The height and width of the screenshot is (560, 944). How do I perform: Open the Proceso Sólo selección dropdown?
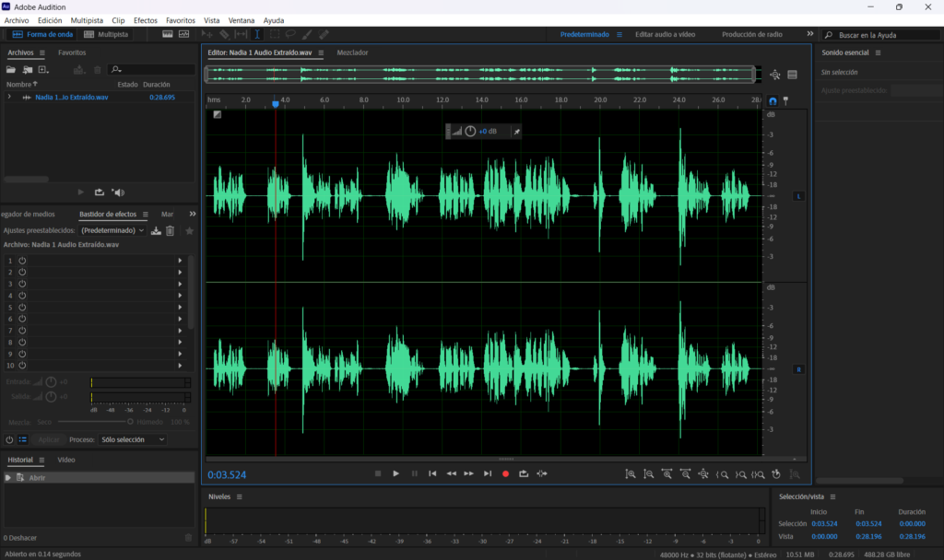tap(133, 439)
